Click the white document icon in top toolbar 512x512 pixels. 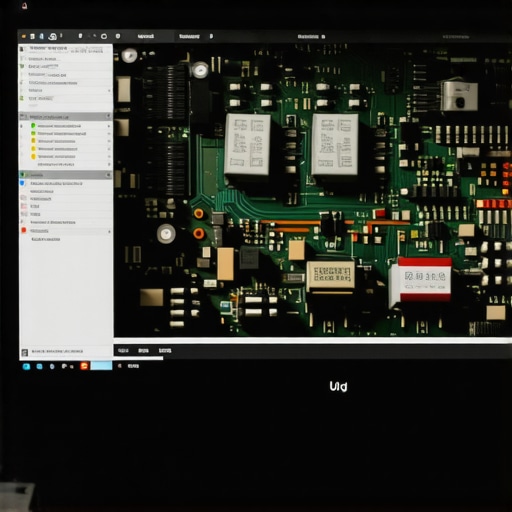32,36
